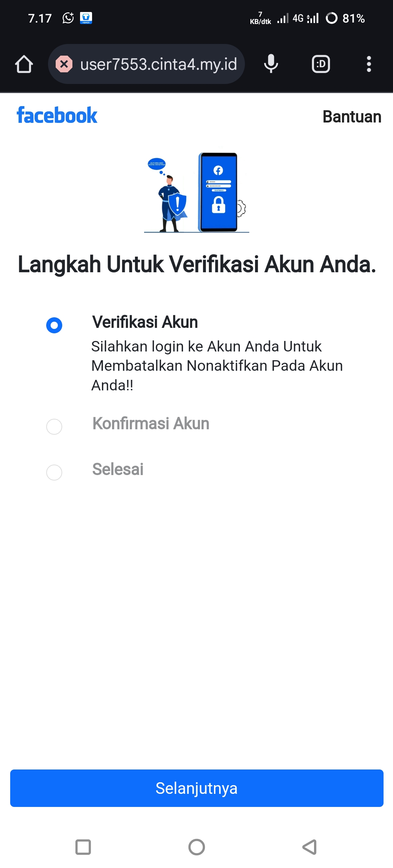Open the Bantuan help link
The height and width of the screenshot is (868, 393).
point(352,117)
